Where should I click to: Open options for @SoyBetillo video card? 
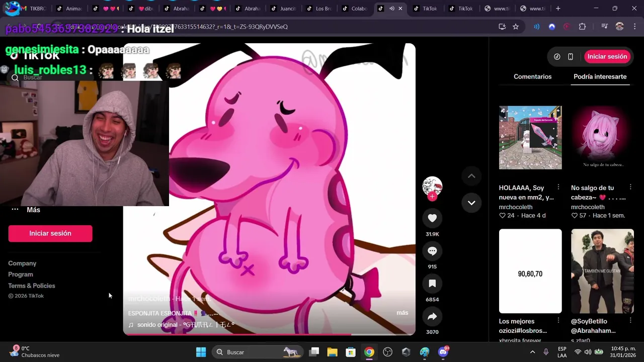(x=630, y=320)
